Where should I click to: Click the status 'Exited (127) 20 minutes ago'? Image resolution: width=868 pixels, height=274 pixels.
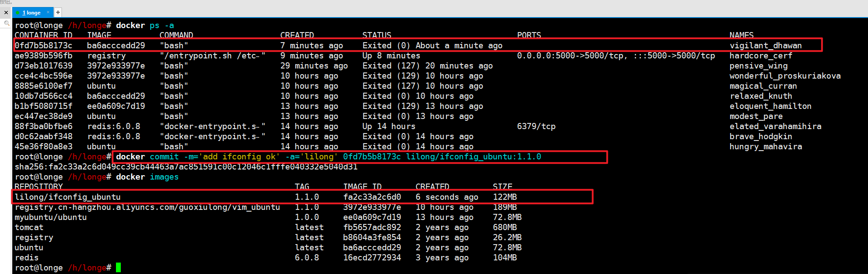pos(427,66)
